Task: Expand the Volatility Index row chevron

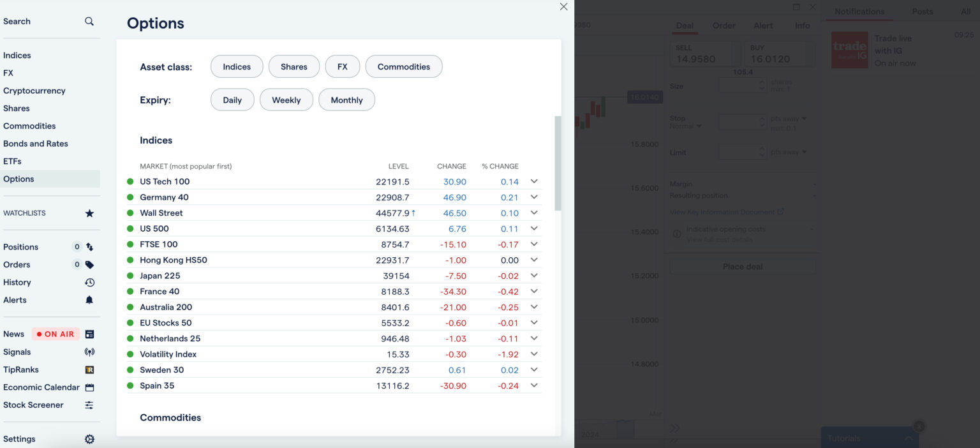Action: coord(534,354)
